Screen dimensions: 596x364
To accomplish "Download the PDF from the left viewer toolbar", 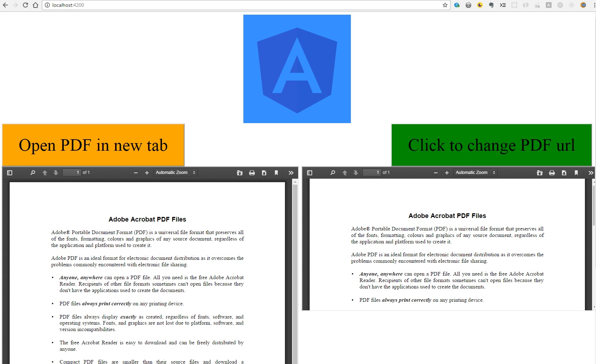I will [264, 173].
